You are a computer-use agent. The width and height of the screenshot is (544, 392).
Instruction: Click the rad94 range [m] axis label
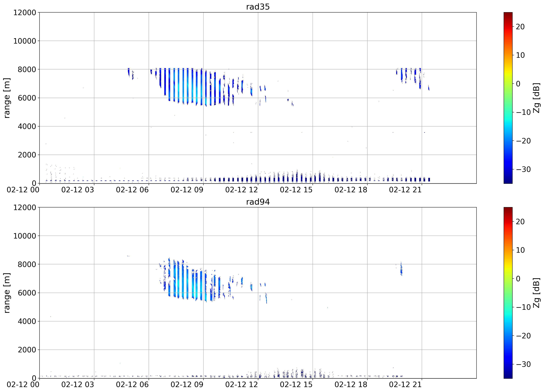click(x=7, y=293)
